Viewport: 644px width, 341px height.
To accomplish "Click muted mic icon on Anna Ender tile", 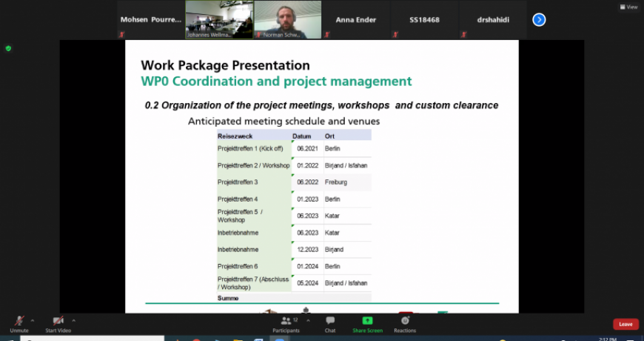I will pyautogui.click(x=327, y=35).
